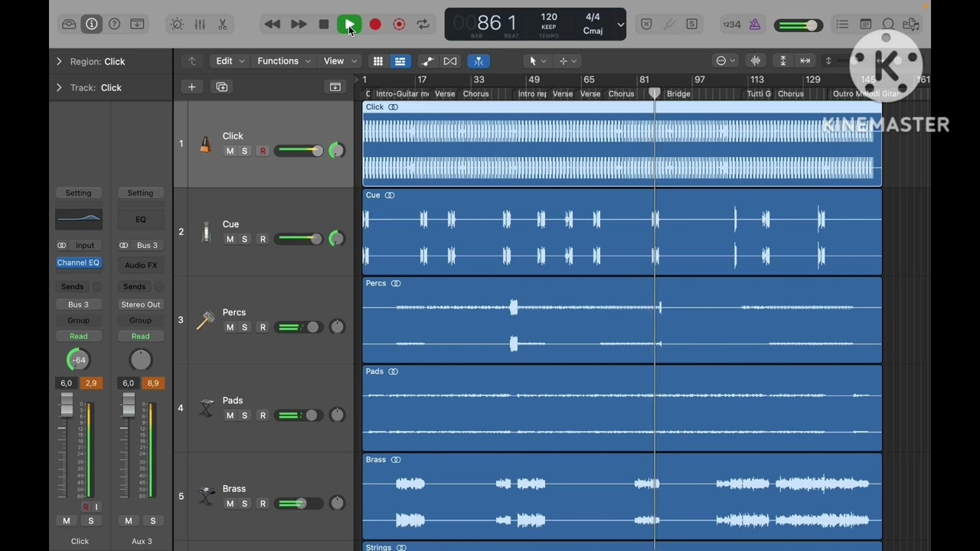Screen dimensions: 980x551
Task: Open the Loop Browser icon
Action: point(888,24)
